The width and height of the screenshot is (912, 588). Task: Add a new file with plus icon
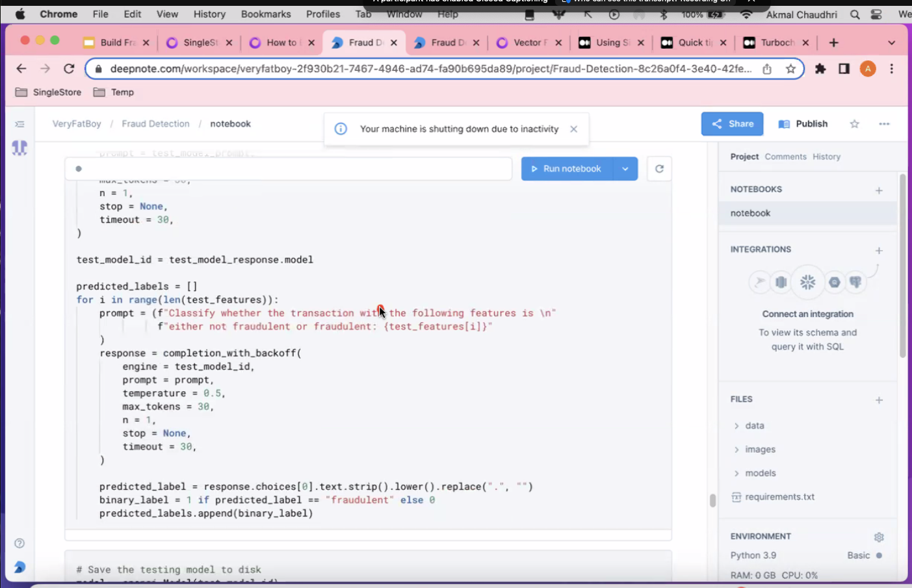[879, 400]
